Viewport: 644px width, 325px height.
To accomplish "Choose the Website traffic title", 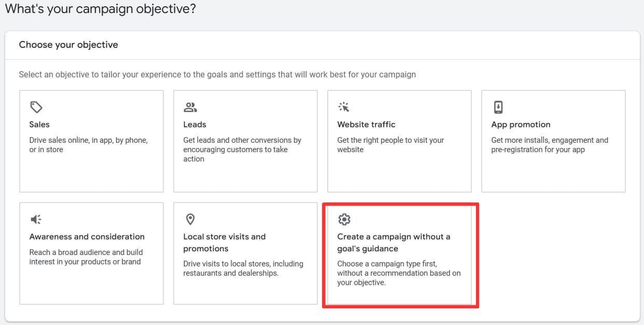I will (x=366, y=125).
